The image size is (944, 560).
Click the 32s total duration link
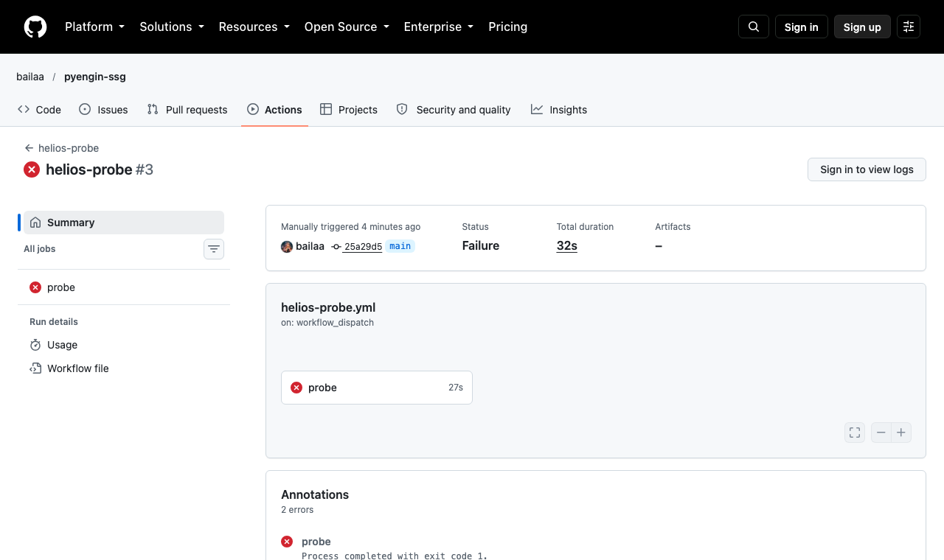pos(567,246)
